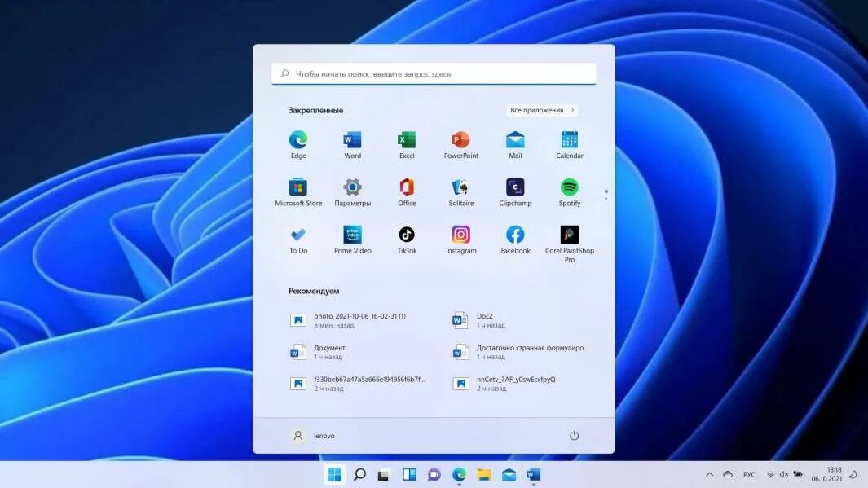Open document Достаточно странная формулиро...
Image resolution: width=868 pixels, height=488 pixels.
click(x=522, y=352)
